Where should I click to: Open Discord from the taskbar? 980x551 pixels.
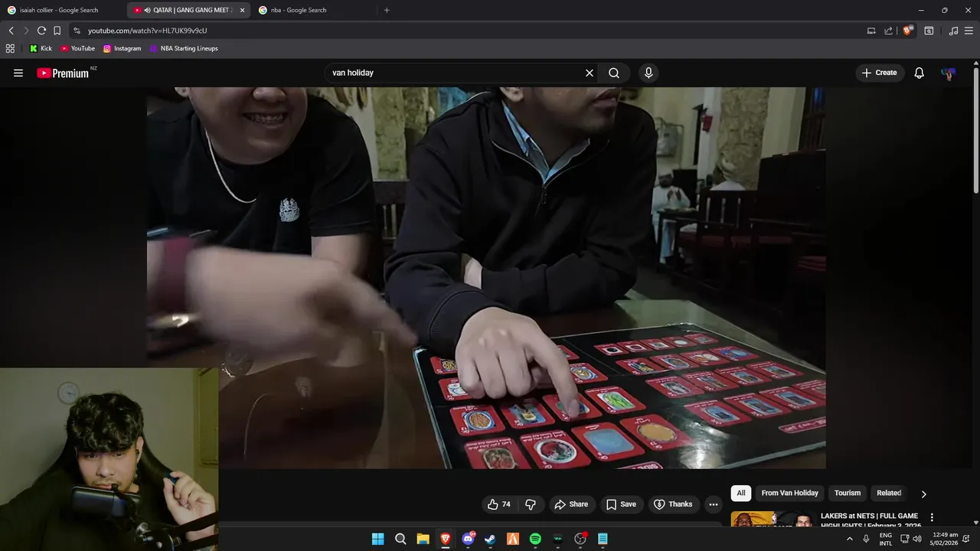pos(468,539)
